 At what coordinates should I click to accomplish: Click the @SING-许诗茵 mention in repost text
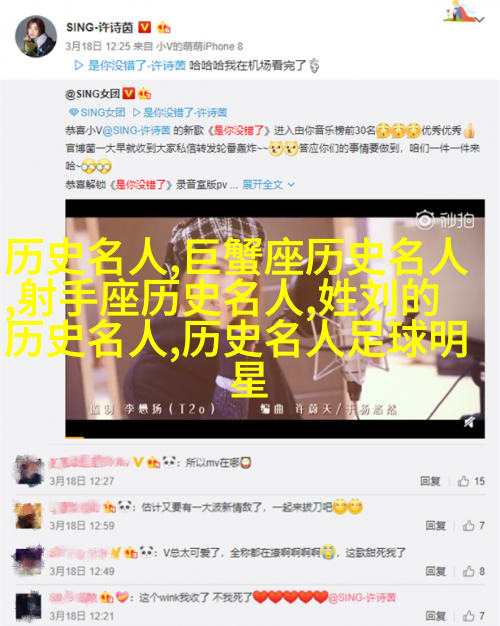click(136, 131)
